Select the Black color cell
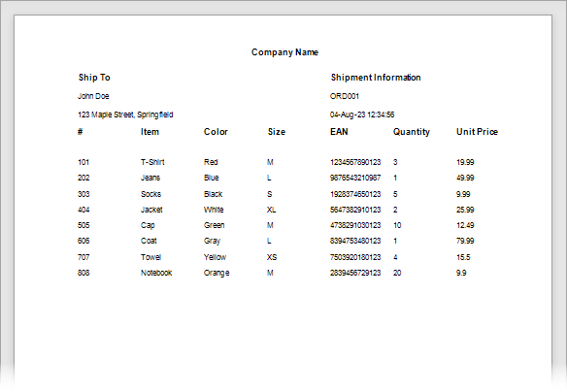 pyautogui.click(x=214, y=194)
